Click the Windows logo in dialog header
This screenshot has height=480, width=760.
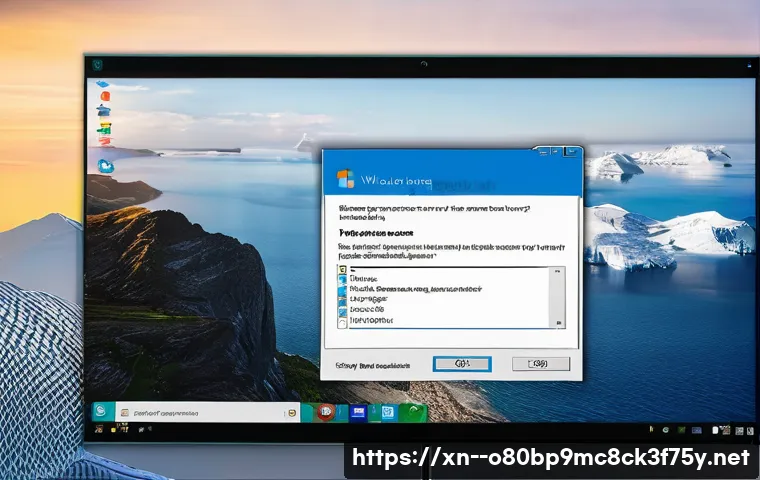click(345, 180)
